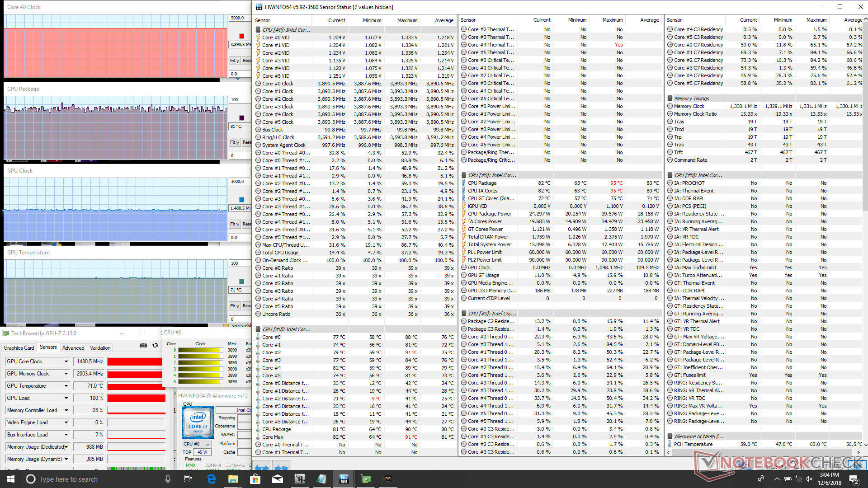868x488 pixels.
Task: Select the IA: PROCHOT row
Action: [764, 183]
